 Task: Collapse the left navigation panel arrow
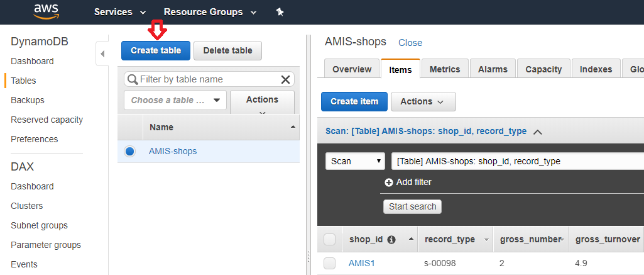pyautogui.click(x=102, y=55)
